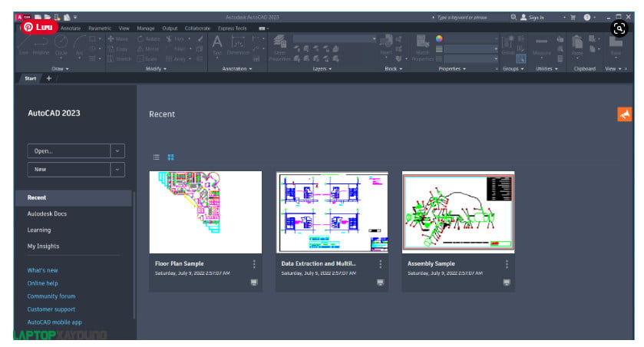This screenshot has width=644, height=347.
Task: Select the Start drawing tab
Action: pos(31,78)
